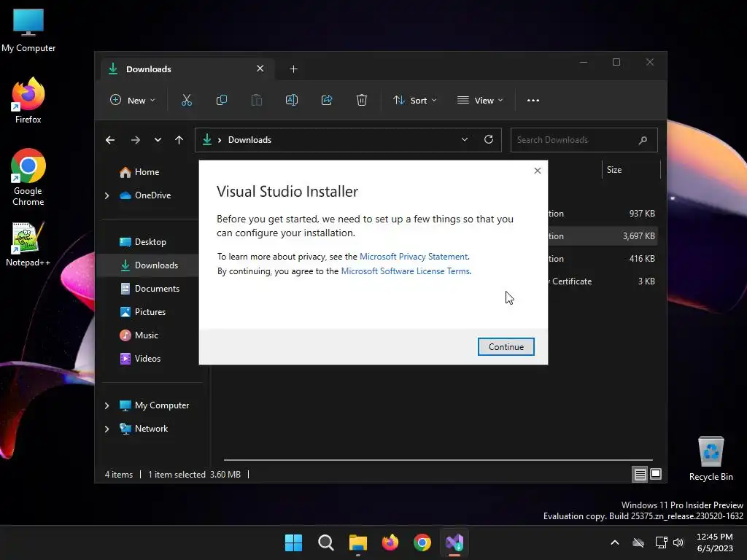Select My Computer in the navigation pane
Image resolution: width=747 pixels, height=560 pixels.
tap(154, 405)
